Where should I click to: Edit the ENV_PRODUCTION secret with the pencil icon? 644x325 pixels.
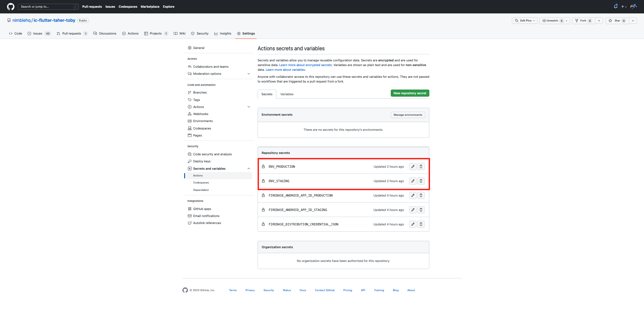(x=413, y=166)
